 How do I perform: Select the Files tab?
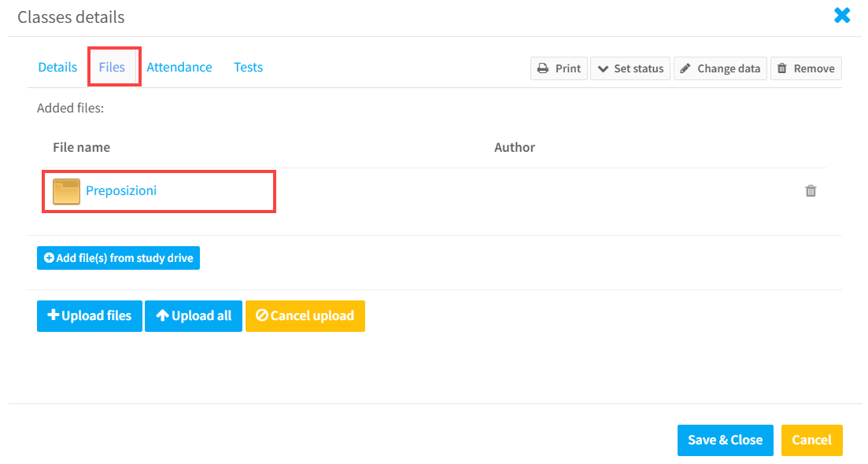(112, 67)
